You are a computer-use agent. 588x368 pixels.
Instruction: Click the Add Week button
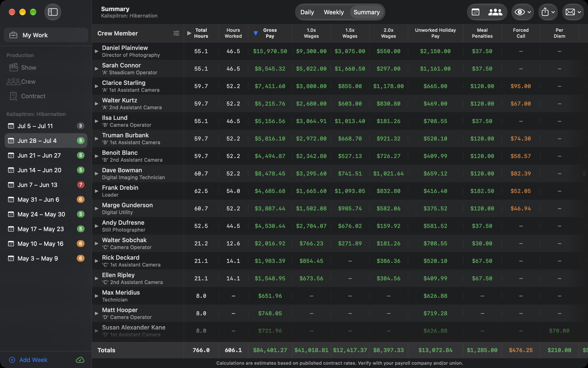click(28, 360)
